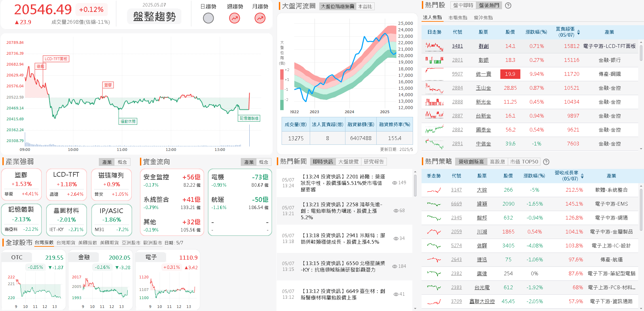Select 營收創新高 strategy tab
The image size is (644, 311).
[x=471, y=162]
